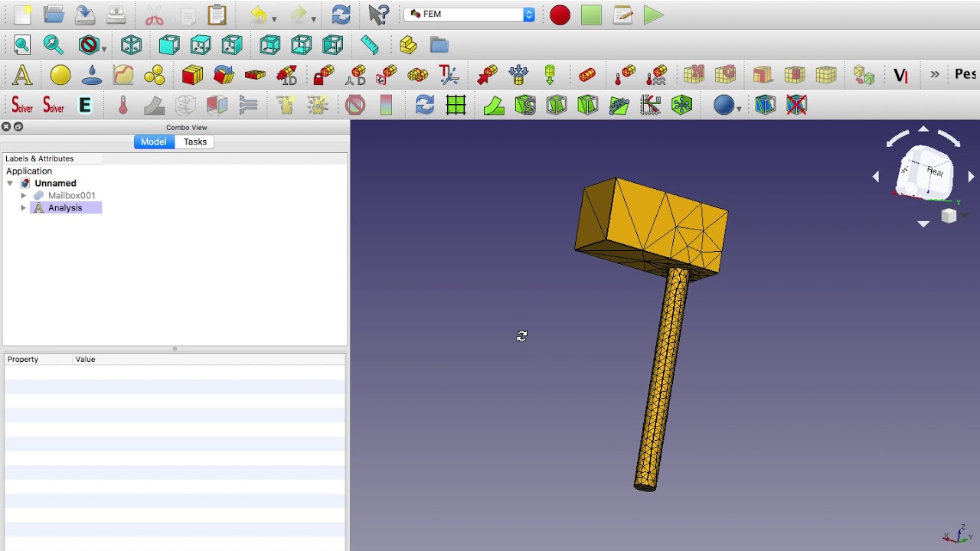Set isometric view cube icon
The width and height of the screenshot is (980, 551).
[x=132, y=44]
